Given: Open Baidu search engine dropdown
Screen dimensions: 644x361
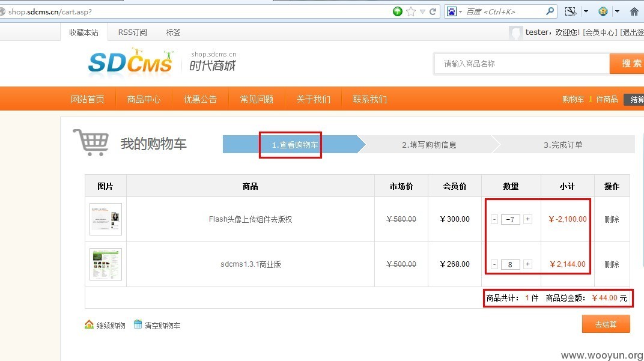Looking at the screenshot, I should (x=460, y=11).
